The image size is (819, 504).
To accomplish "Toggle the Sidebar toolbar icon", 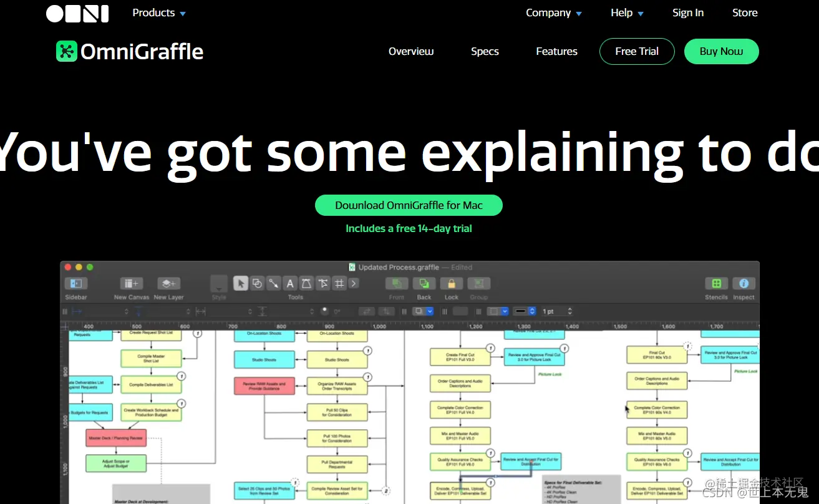I will click(76, 283).
